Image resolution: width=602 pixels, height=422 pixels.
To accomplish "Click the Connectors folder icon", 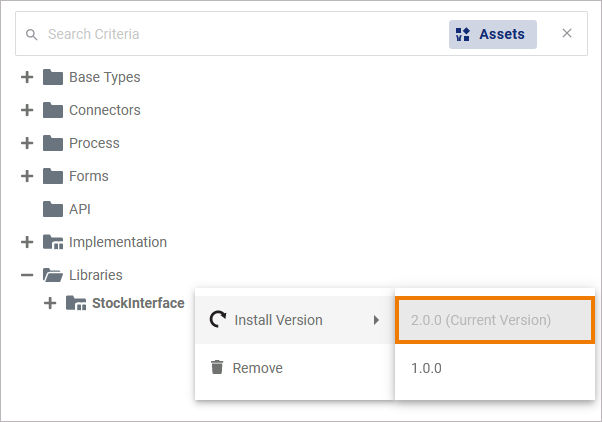I will click(x=53, y=110).
